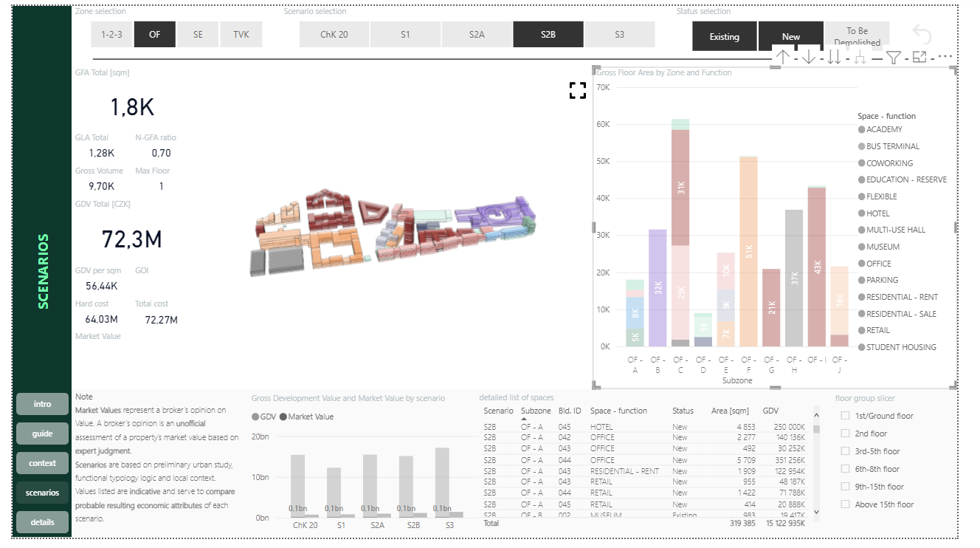This screenshot has width=980, height=548.
Task: Check the 1st/Ground floor checkbox
Action: point(846,416)
